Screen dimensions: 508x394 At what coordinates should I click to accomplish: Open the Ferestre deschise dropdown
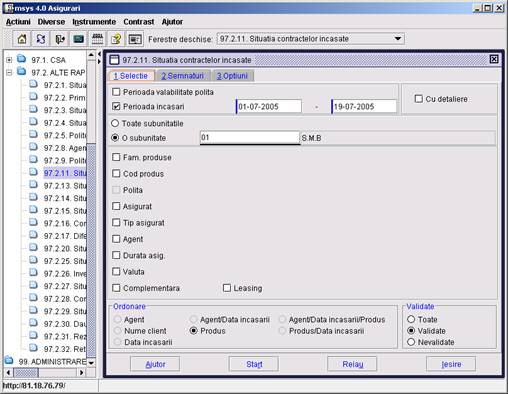coord(397,39)
